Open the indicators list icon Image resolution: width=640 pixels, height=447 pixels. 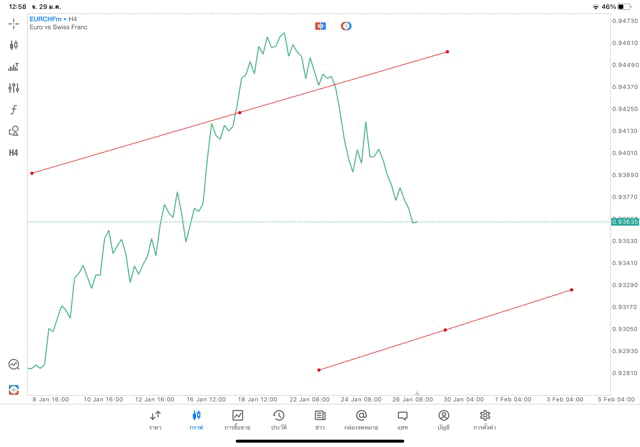click(13, 67)
